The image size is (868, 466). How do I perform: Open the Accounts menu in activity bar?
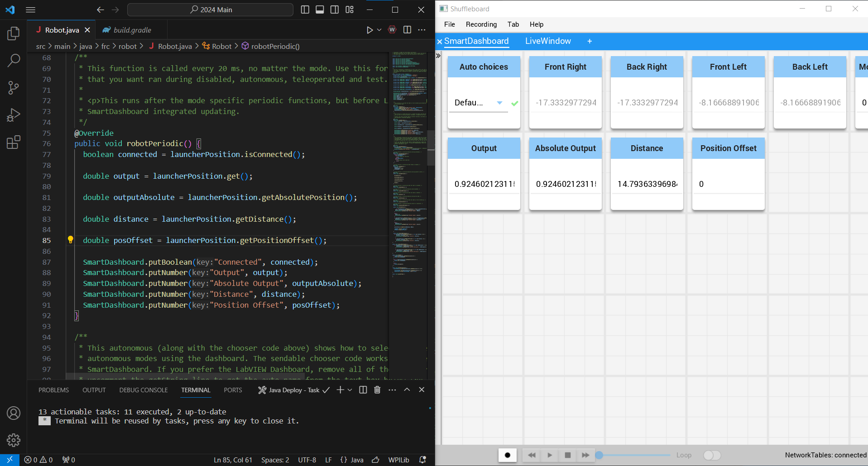14,413
